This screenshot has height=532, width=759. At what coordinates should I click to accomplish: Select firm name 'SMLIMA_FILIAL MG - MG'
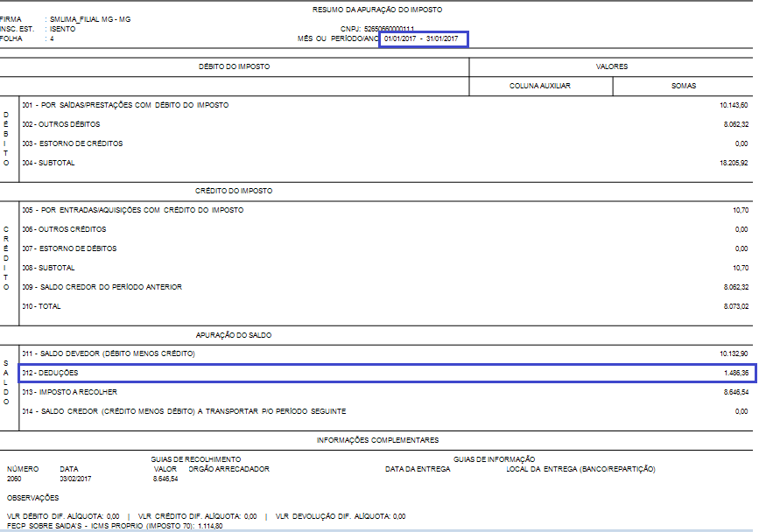[90, 19]
